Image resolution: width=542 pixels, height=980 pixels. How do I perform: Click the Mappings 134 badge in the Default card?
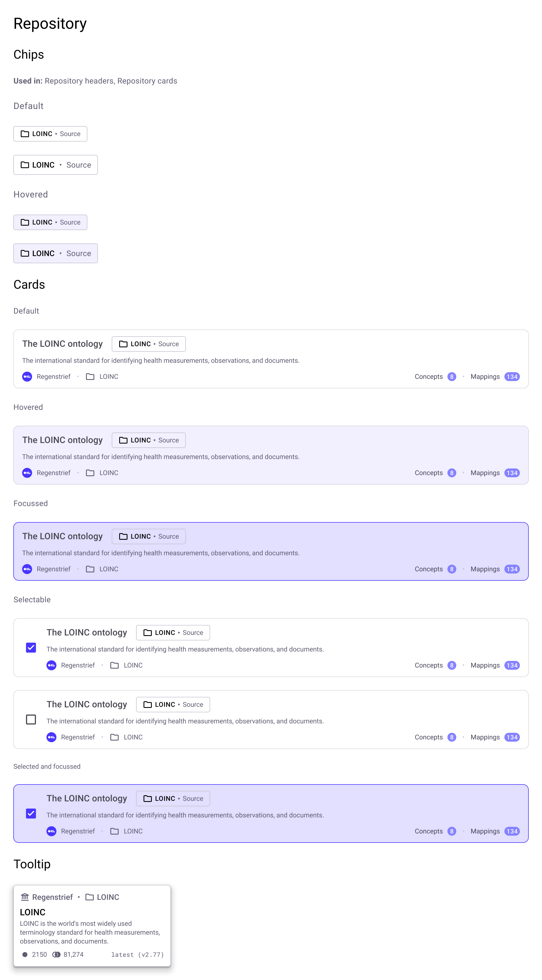tap(512, 376)
